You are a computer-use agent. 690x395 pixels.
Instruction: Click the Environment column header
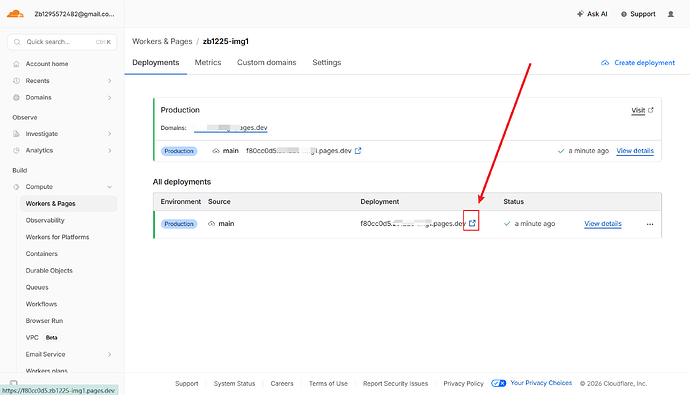coord(180,201)
